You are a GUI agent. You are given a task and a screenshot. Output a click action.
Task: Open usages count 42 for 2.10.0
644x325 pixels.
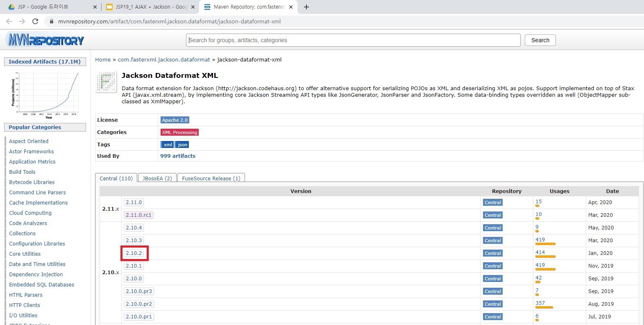point(538,278)
